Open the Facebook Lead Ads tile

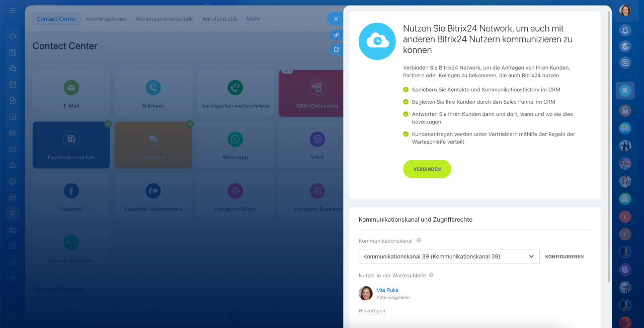tap(71, 145)
